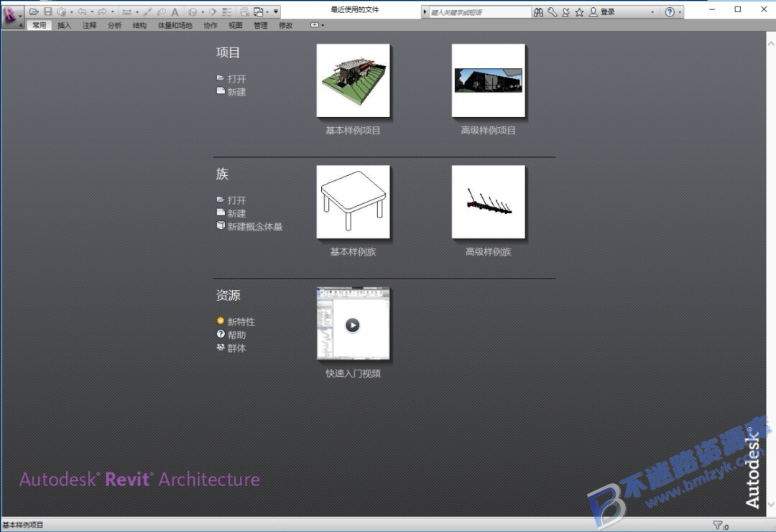Switch to the 管理 ribbon tab
This screenshot has height=532, width=776.
point(261,25)
